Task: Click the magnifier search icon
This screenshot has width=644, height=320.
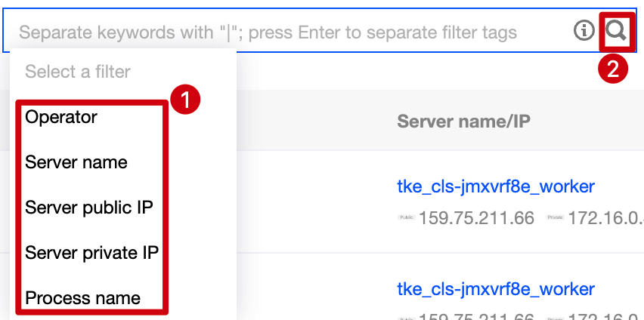Action: [x=617, y=31]
